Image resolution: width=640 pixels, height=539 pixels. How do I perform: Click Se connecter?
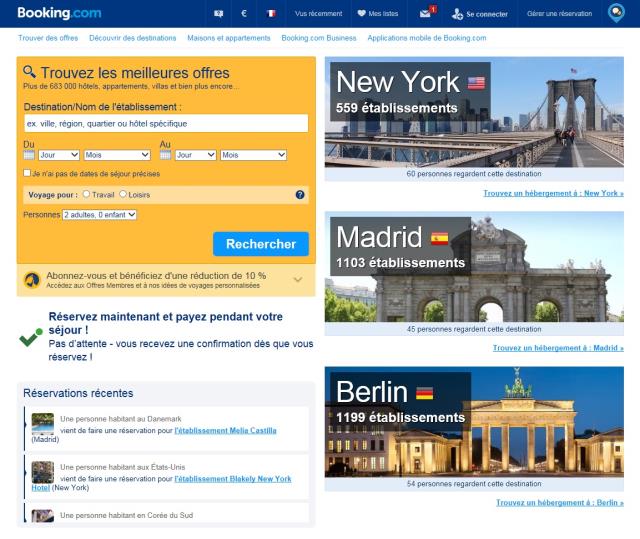[x=487, y=14]
